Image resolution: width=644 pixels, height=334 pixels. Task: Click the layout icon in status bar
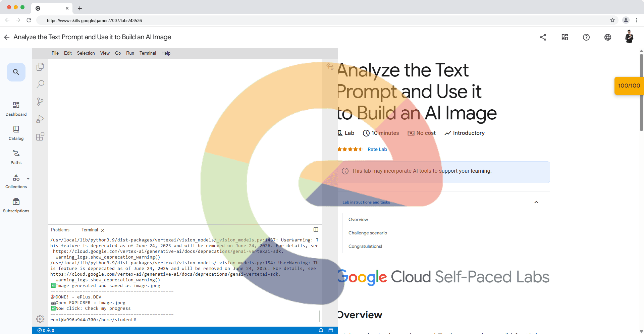(331, 330)
